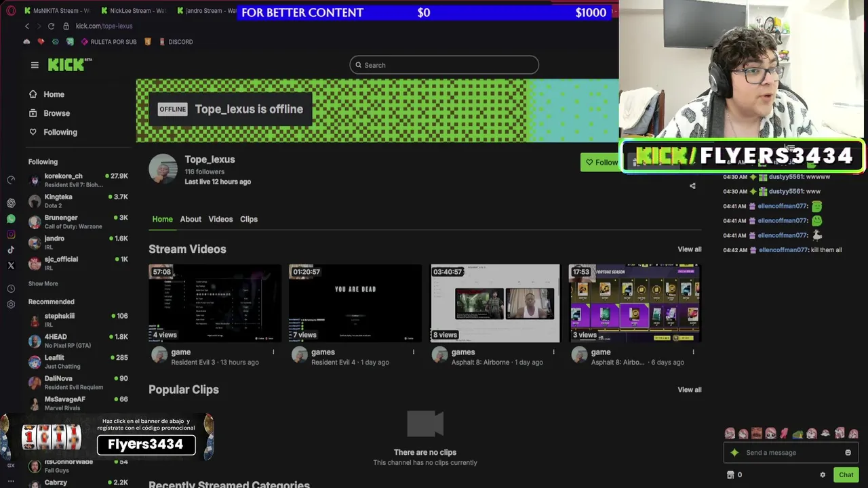Image resolution: width=868 pixels, height=488 pixels.
Task: Open Instagram icon in Opera sidebar
Action: pyautogui.click(x=11, y=235)
